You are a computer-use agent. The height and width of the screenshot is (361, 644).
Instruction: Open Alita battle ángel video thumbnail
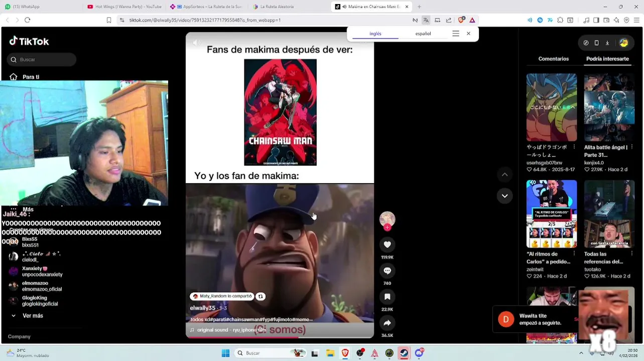609,107
